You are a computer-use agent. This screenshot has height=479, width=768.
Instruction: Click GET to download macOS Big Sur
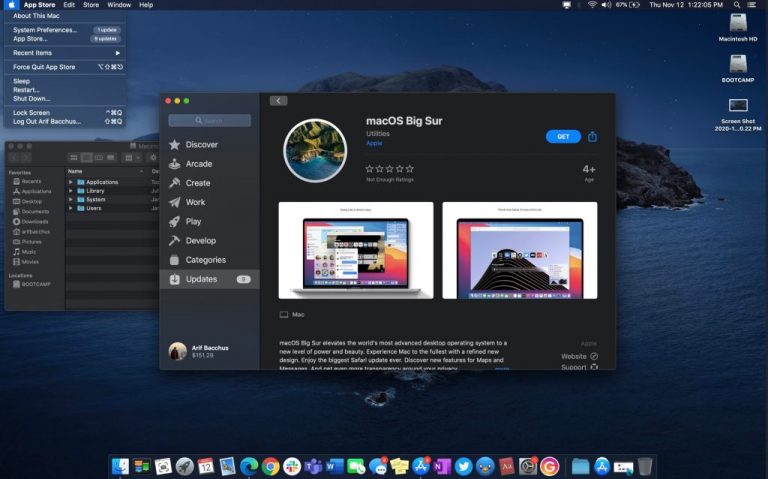563,137
